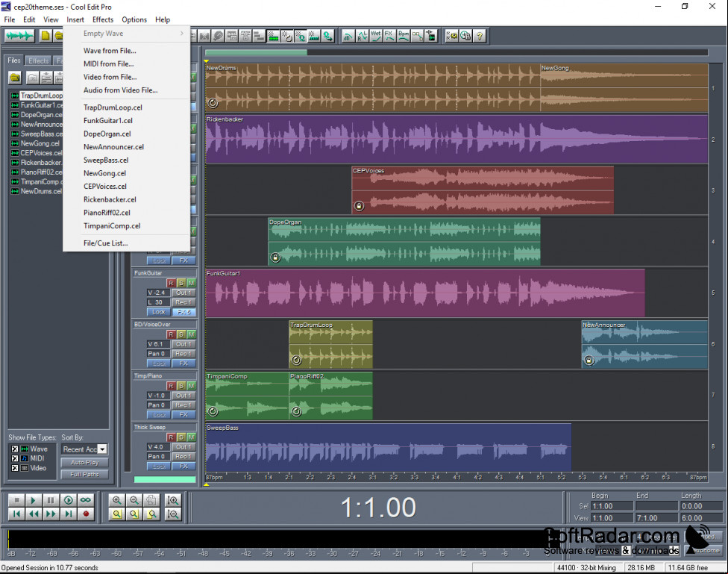Click the Help question mark toolbar icon
728x574 pixels.
point(480,36)
